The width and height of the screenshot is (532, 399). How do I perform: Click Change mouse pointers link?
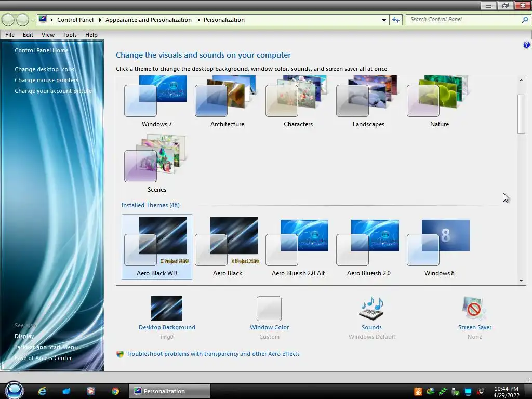[46, 79]
